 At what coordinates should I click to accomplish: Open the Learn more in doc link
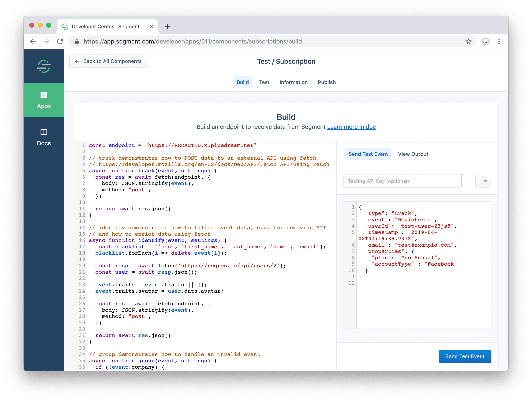[351, 127]
